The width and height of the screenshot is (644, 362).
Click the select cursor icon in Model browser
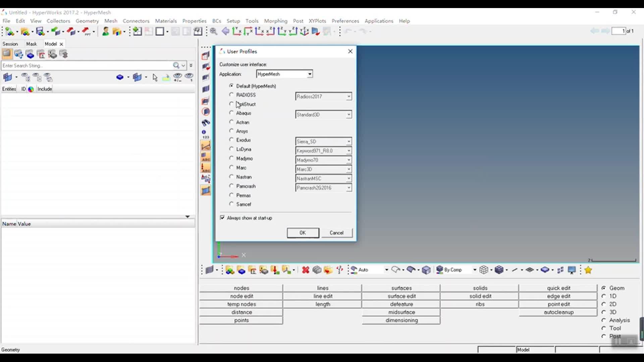coord(155,78)
